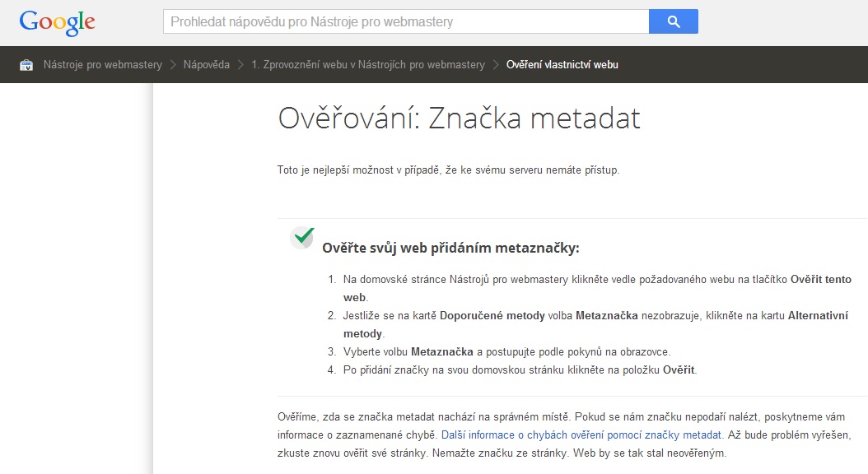This screenshot has width=868, height=474.
Task: Click the Google logo
Action: [57, 23]
